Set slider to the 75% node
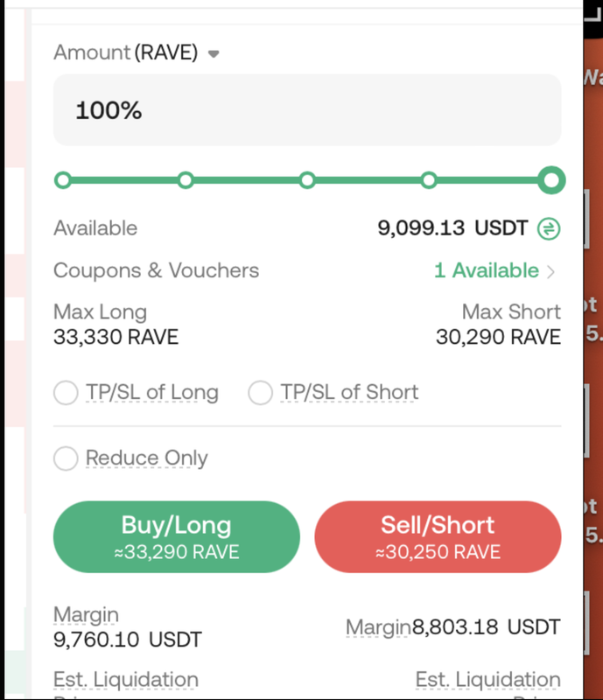This screenshot has height=700, width=603. click(429, 180)
